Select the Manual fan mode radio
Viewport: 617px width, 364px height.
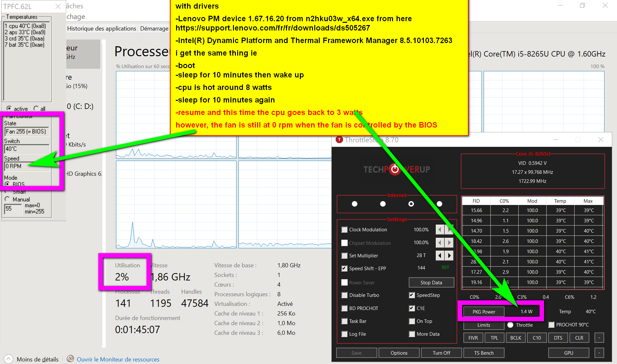[x=7, y=199]
